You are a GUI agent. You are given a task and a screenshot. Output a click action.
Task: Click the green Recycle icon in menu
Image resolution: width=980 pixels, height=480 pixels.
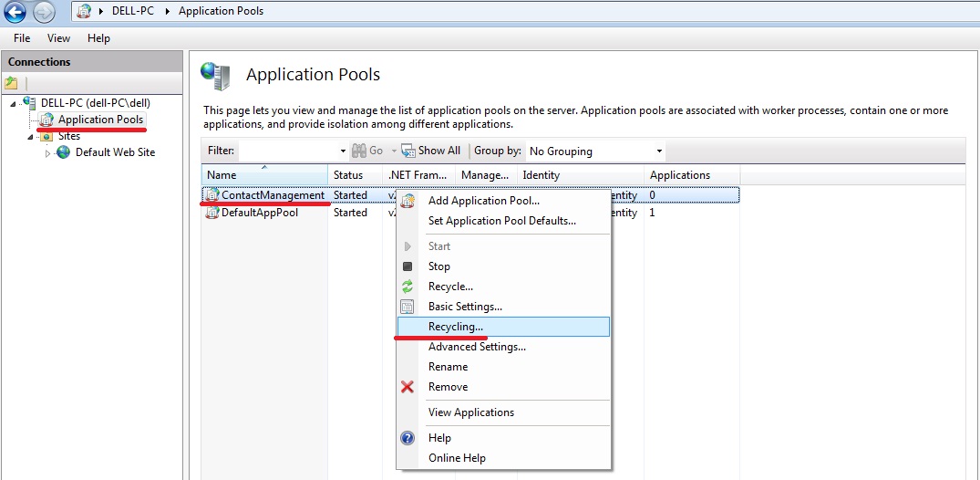[x=407, y=287]
